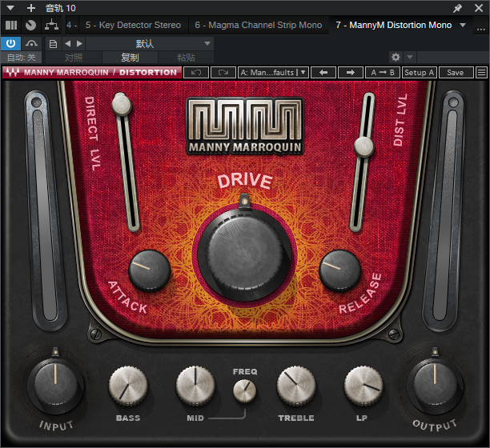Click the 粘贴 paste button
490x448 pixels.
click(186, 58)
